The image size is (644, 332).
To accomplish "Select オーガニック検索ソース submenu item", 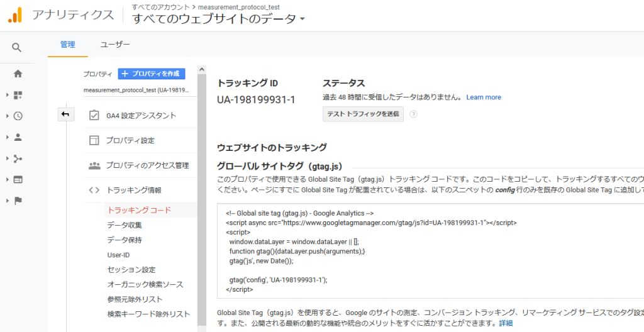I will pos(145,284).
